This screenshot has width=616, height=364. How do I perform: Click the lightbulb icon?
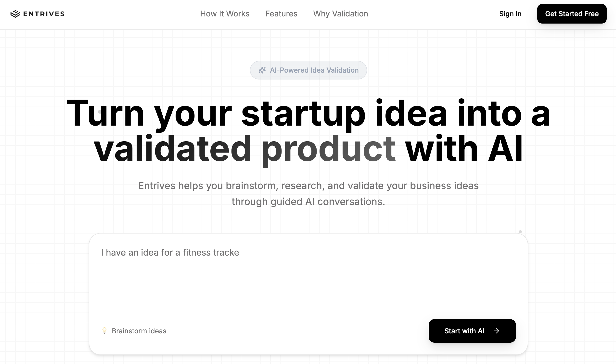104,331
